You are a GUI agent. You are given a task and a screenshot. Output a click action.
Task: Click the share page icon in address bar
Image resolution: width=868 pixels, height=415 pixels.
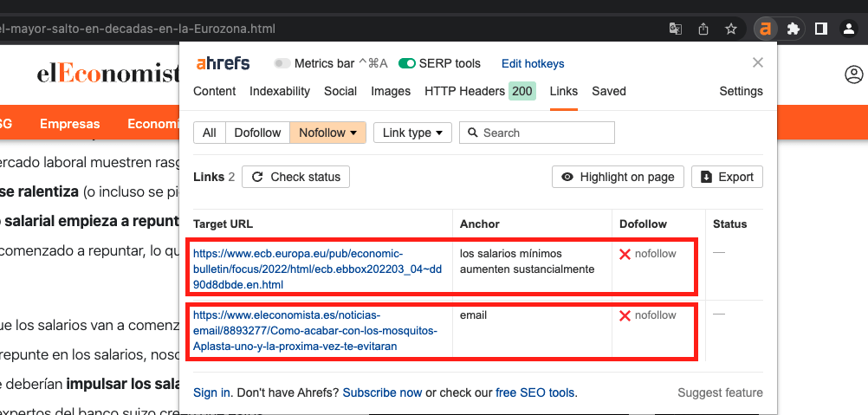click(x=703, y=29)
